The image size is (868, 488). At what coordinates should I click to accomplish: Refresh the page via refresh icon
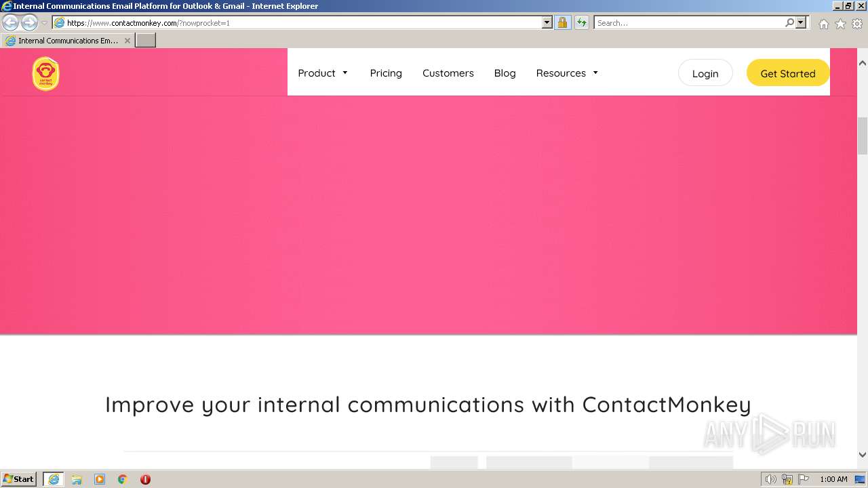click(x=582, y=22)
